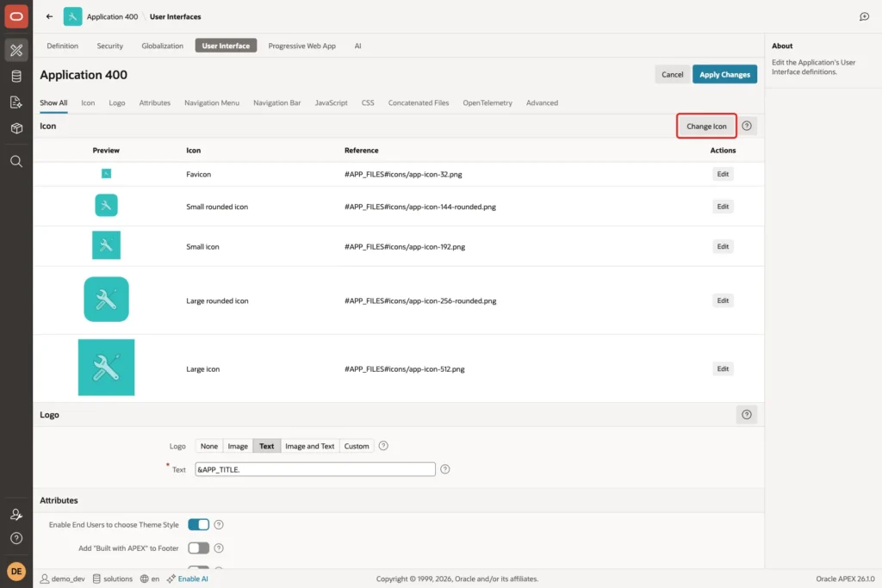882x588 pixels.
Task: Go back with the arrow icon
Action: [x=49, y=16]
